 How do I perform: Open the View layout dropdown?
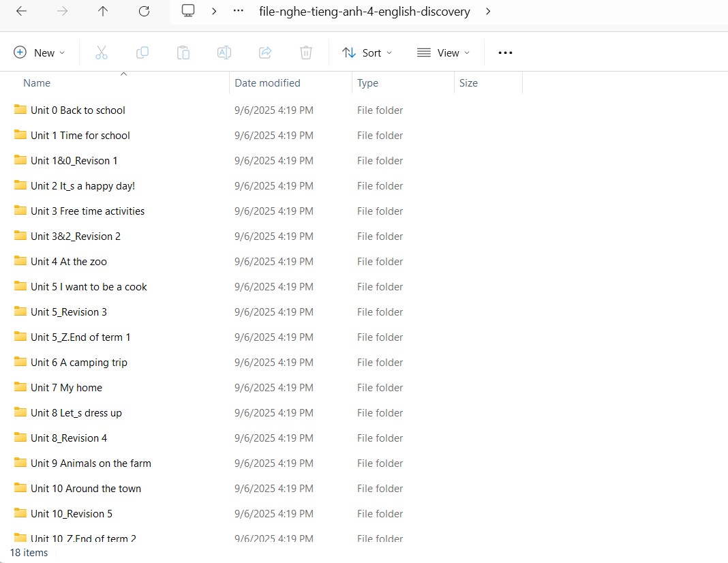[443, 52]
